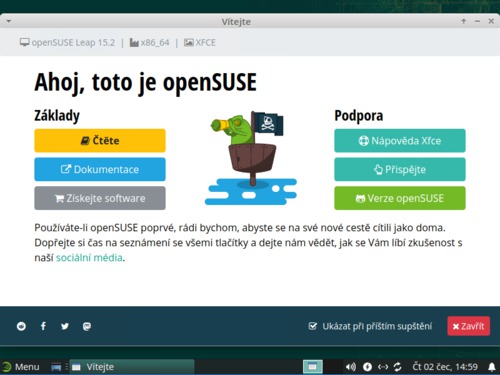500x375 pixels.
Task: Follow the sociální média link
Action: 89,258
